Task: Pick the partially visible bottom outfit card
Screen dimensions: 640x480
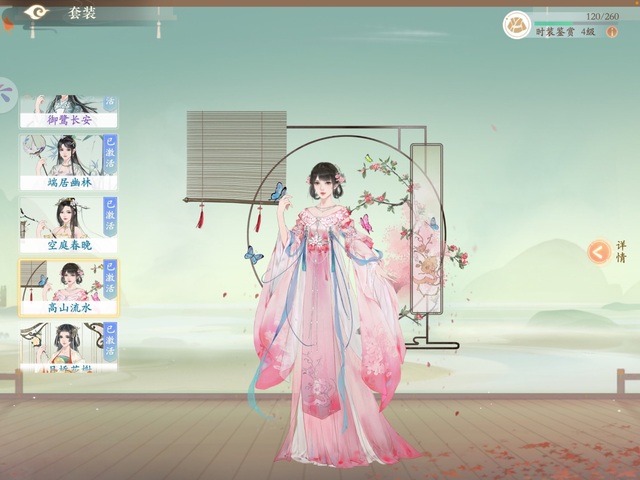Action: point(68,348)
